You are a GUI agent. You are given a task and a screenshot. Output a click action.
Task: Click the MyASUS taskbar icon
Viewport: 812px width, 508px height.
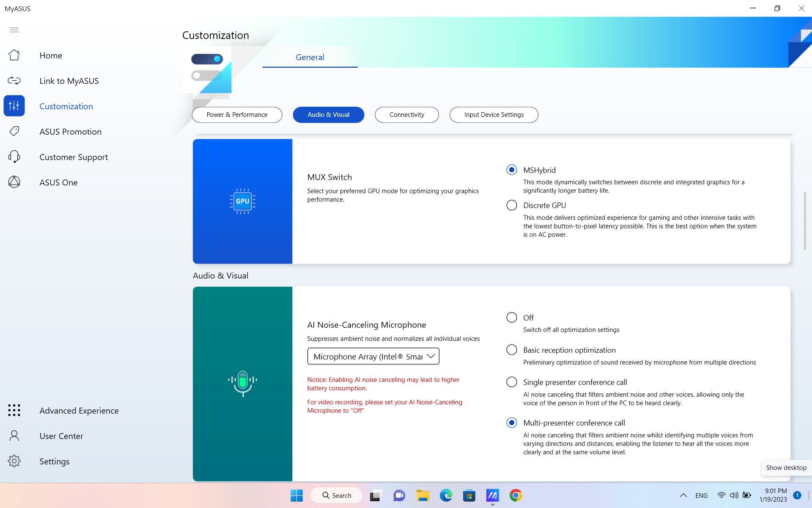pyautogui.click(x=492, y=495)
